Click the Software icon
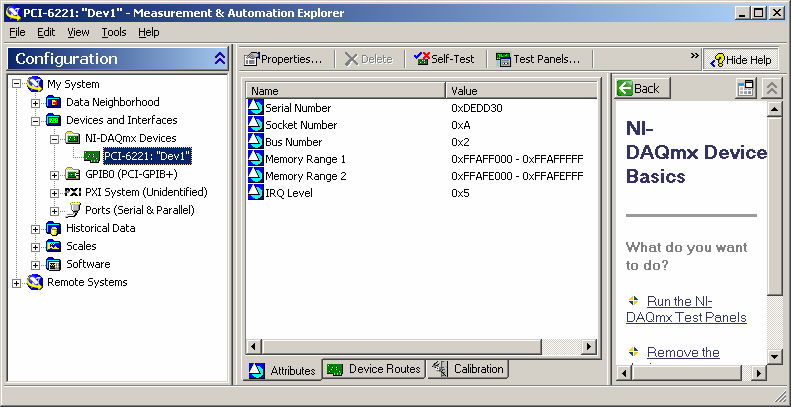 pos(53,264)
